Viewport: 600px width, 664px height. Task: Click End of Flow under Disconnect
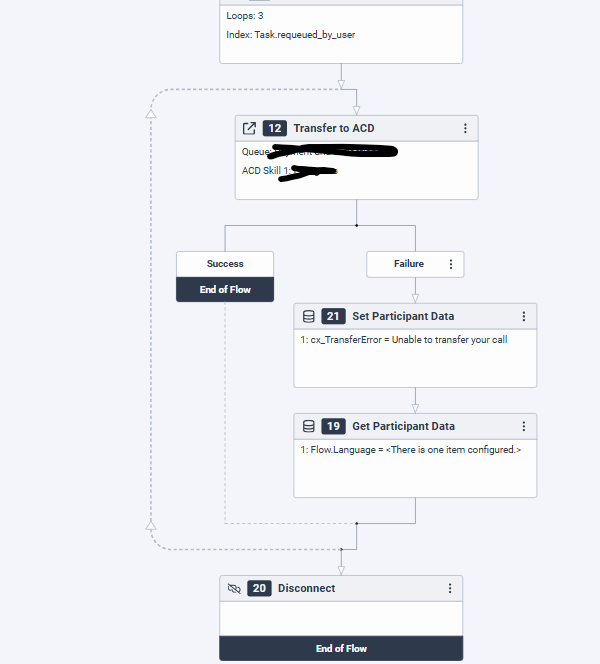[x=341, y=648]
